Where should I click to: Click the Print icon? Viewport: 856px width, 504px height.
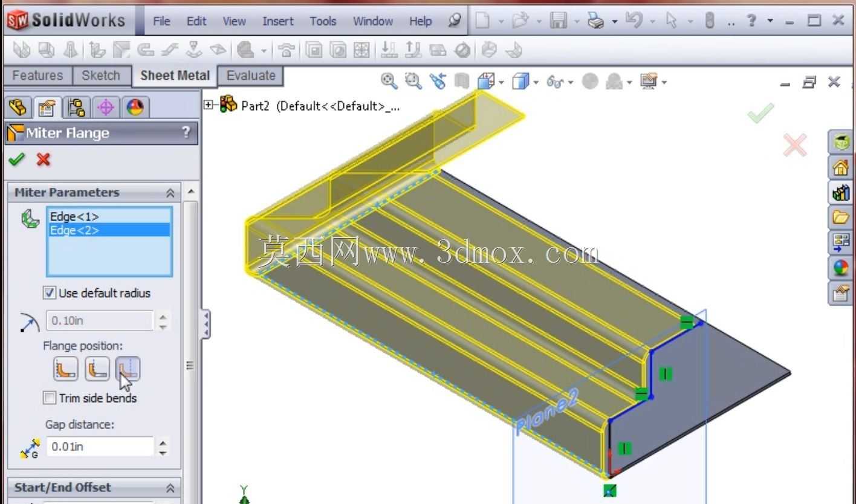(x=596, y=21)
